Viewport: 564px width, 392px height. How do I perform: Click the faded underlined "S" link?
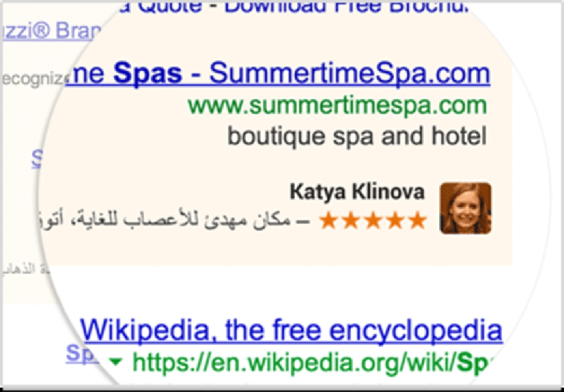(37, 159)
